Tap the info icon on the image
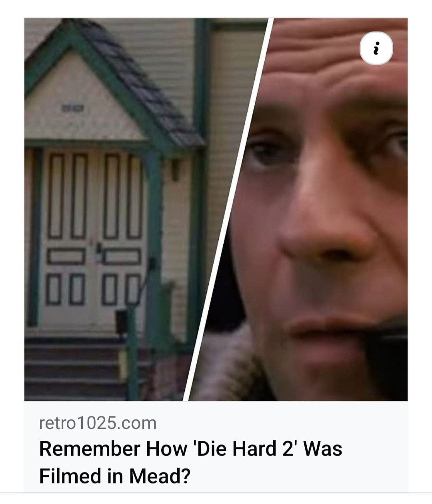Viewport: 432px width, 504px height. click(376, 49)
